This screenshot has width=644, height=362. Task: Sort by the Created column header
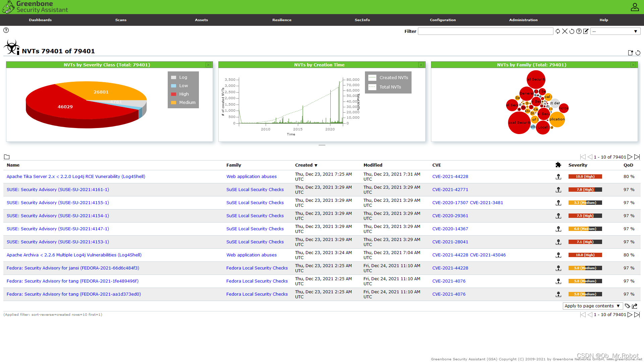304,165
